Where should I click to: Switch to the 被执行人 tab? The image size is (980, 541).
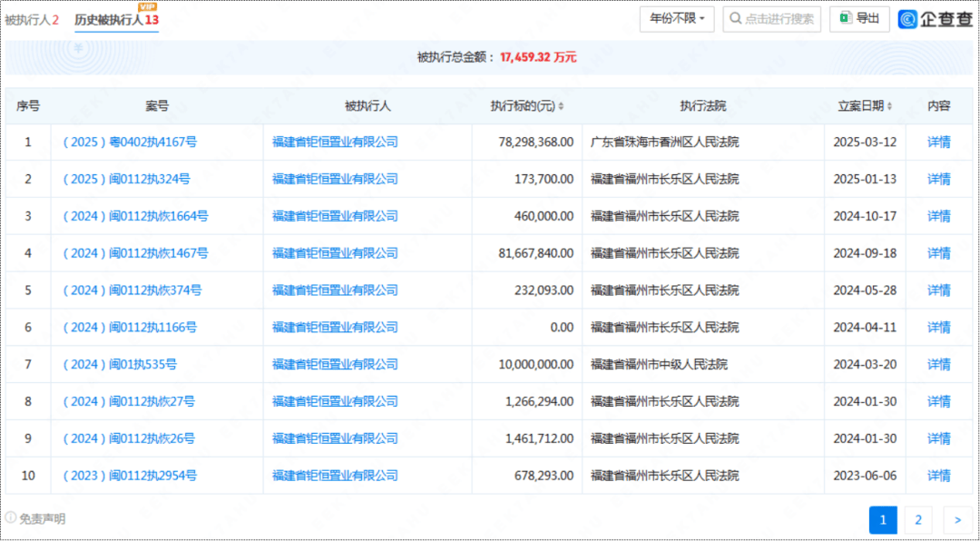[31, 19]
